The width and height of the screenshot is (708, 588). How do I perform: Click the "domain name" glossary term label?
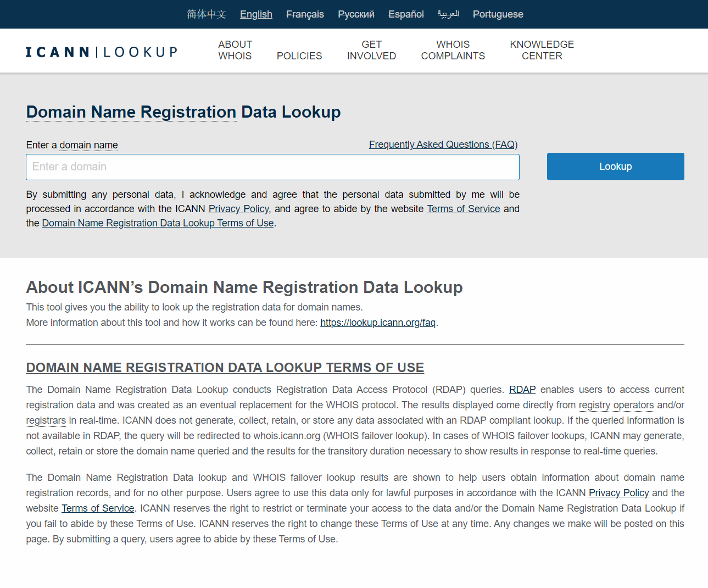(x=88, y=145)
